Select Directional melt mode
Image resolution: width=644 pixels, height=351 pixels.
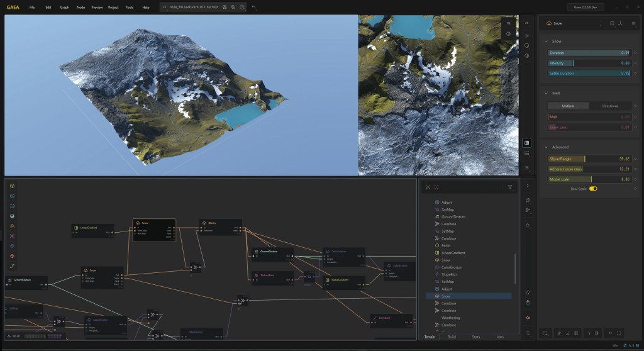click(x=610, y=106)
